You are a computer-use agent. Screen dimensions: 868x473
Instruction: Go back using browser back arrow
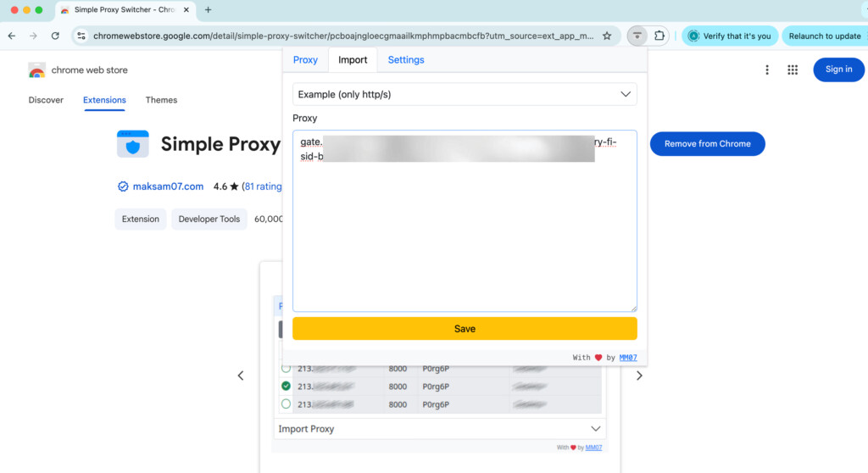coord(12,36)
